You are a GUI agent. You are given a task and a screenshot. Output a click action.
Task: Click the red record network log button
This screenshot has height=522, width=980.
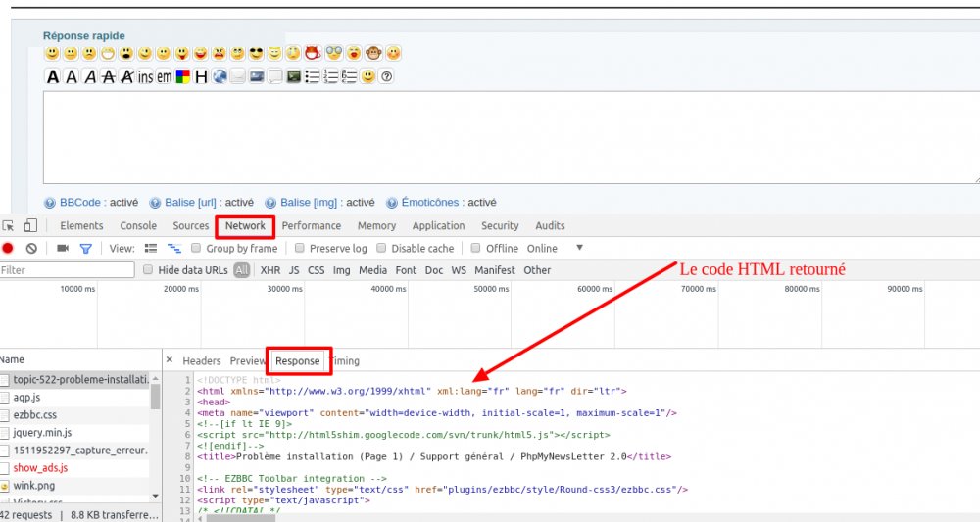[8, 249]
